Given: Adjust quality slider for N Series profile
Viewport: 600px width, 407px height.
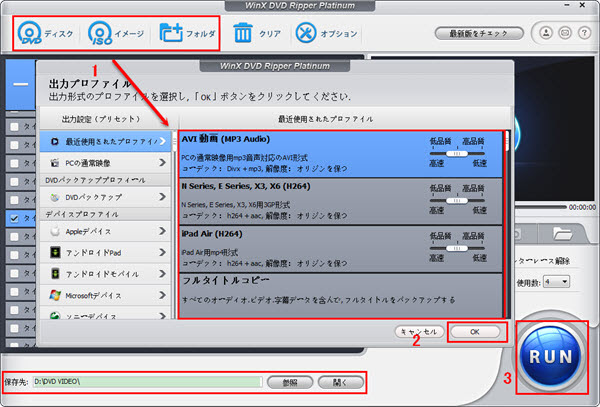Looking at the screenshot, I should coord(457,200).
